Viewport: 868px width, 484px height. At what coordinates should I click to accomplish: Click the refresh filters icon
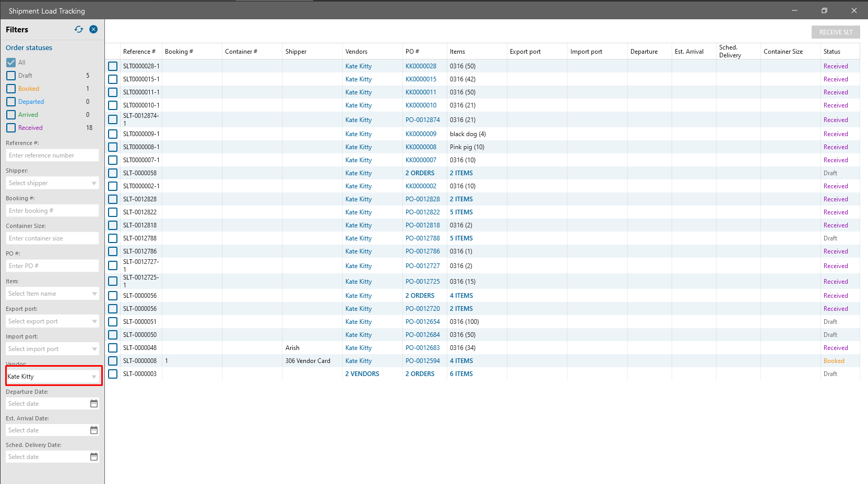(79, 29)
